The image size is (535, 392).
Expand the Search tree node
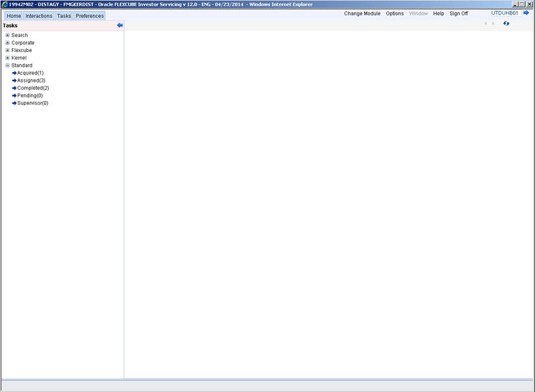[7, 35]
